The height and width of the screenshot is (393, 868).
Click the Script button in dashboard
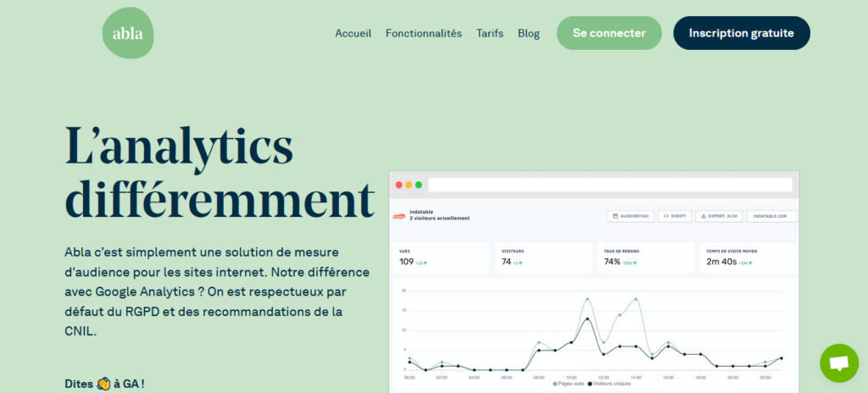[675, 216]
